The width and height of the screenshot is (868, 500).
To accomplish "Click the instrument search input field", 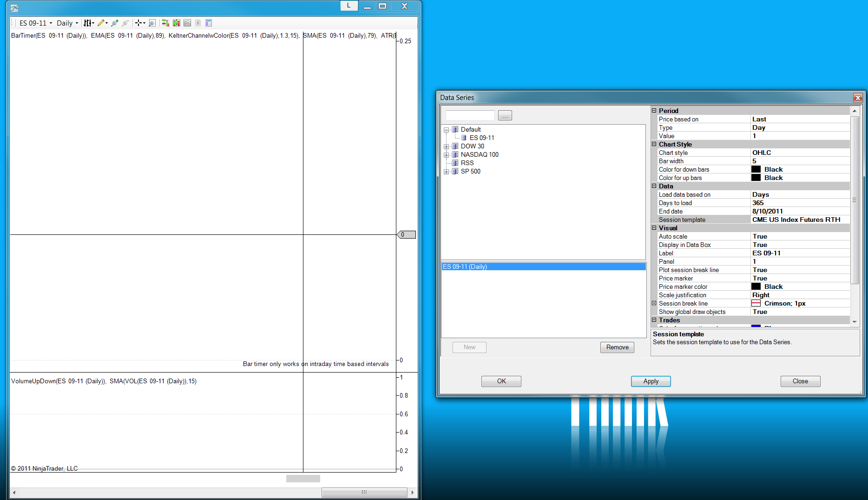I will [470, 115].
